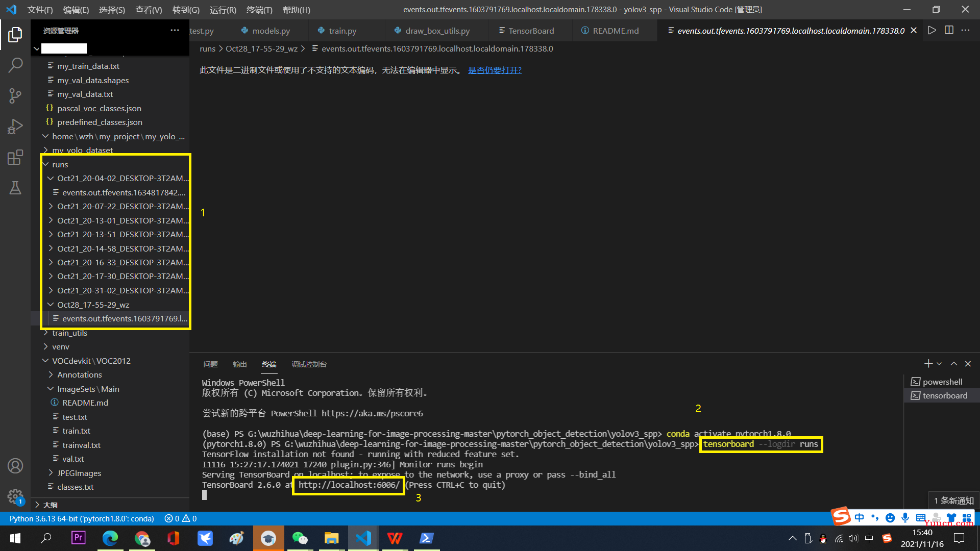Expand the train_utils folder
Image resolution: width=980 pixels, height=551 pixels.
click(x=45, y=333)
